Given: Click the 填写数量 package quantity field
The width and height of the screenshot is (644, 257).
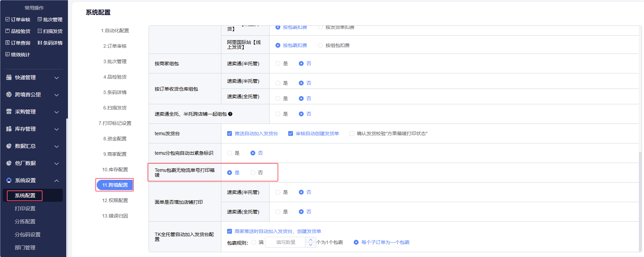Looking at the screenshot, I should click(x=285, y=242).
